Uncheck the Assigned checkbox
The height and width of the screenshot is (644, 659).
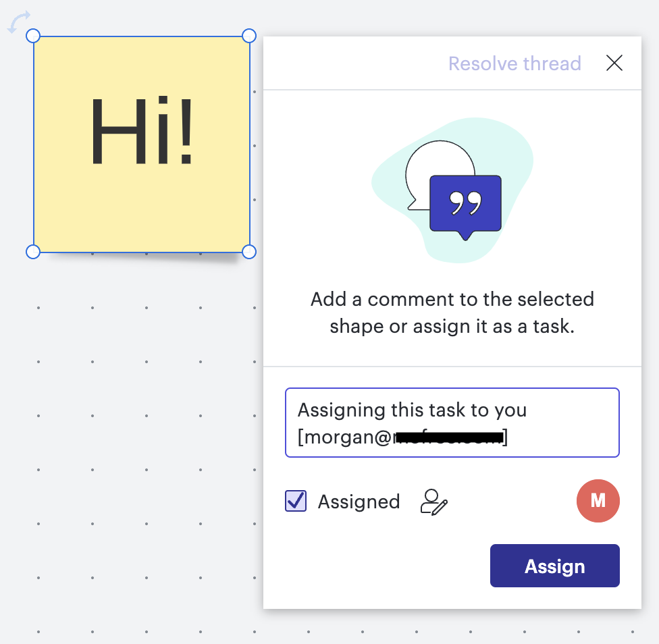pyautogui.click(x=296, y=502)
